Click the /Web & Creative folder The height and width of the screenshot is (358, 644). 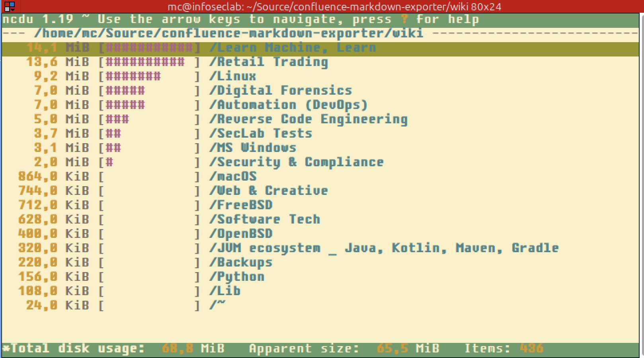click(269, 191)
